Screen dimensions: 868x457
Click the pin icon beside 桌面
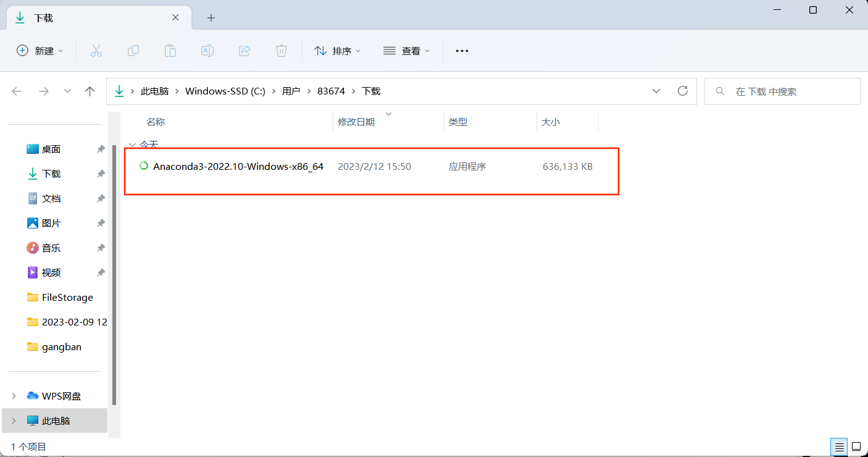tap(101, 149)
